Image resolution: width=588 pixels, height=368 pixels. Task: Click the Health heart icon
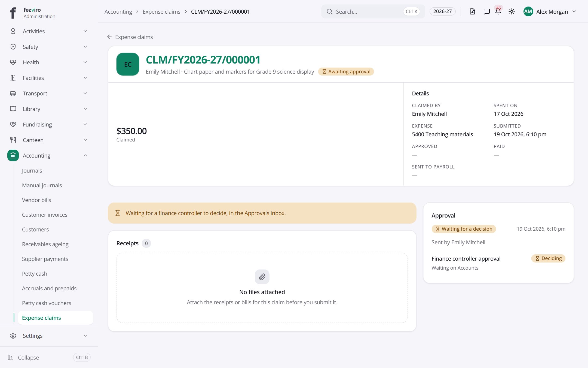coord(13,62)
